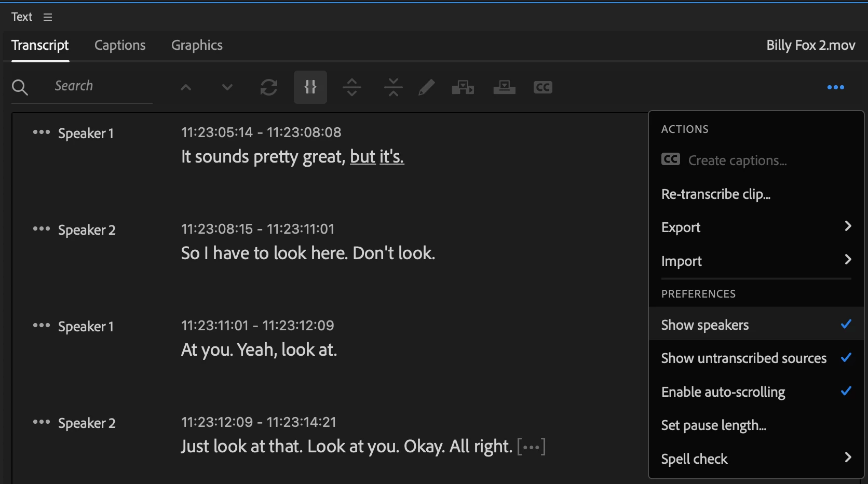Expand the Import submenu

click(x=756, y=261)
